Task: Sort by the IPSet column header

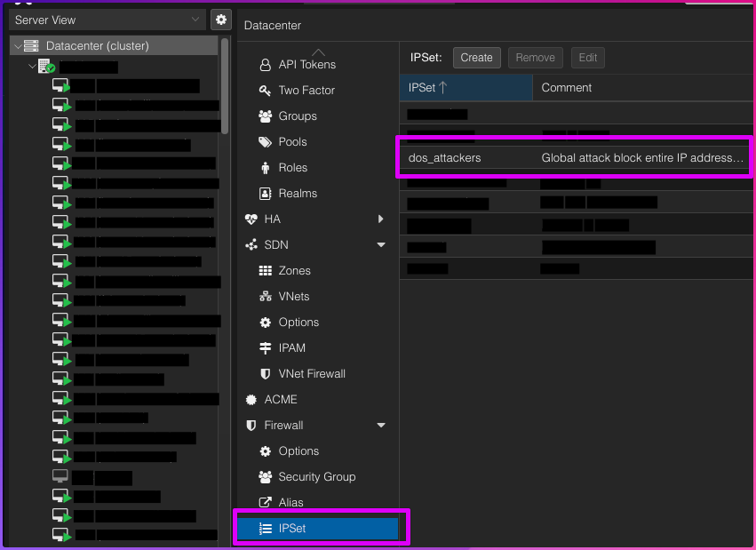Action: (466, 87)
